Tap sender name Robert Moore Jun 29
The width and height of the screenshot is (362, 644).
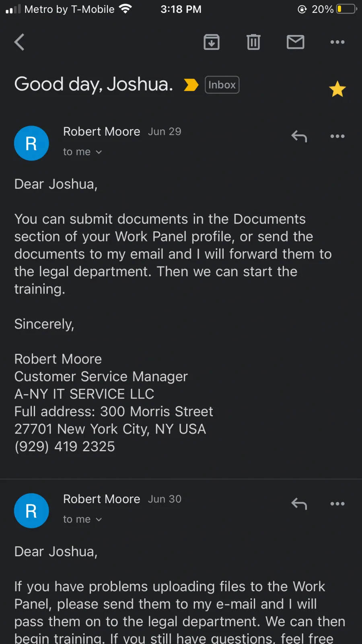pos(102,132)
